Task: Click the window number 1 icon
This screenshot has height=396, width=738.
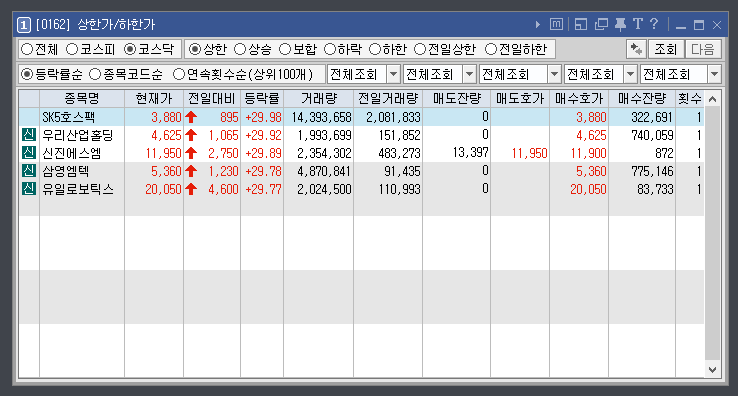Action: pyautogui.click(x=24, y=24)
